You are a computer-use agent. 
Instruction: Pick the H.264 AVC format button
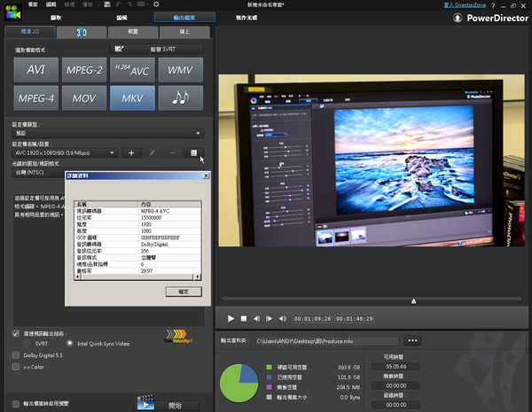133,70
